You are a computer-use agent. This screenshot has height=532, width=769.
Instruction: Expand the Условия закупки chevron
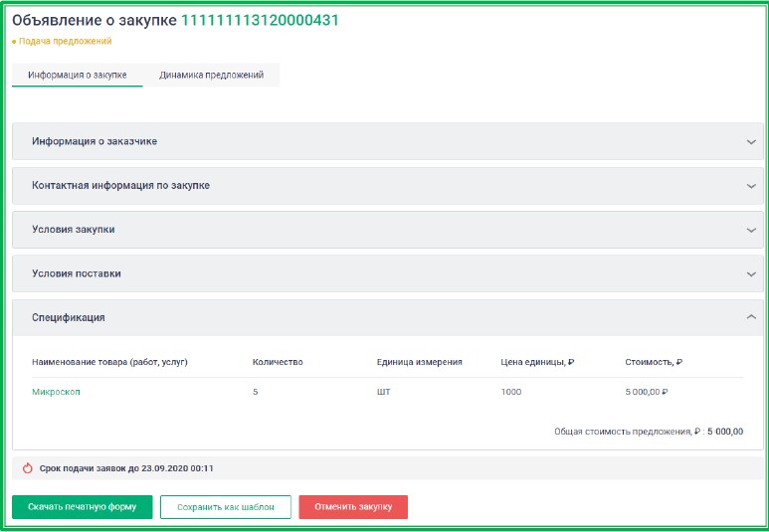(x=751, y=230)
